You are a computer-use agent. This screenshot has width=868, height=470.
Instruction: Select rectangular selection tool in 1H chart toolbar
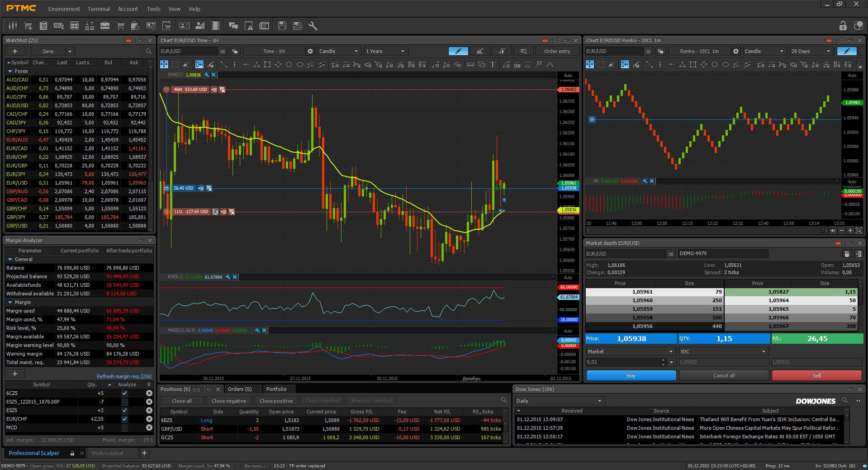pyautogui.click(x=175, y=64)
